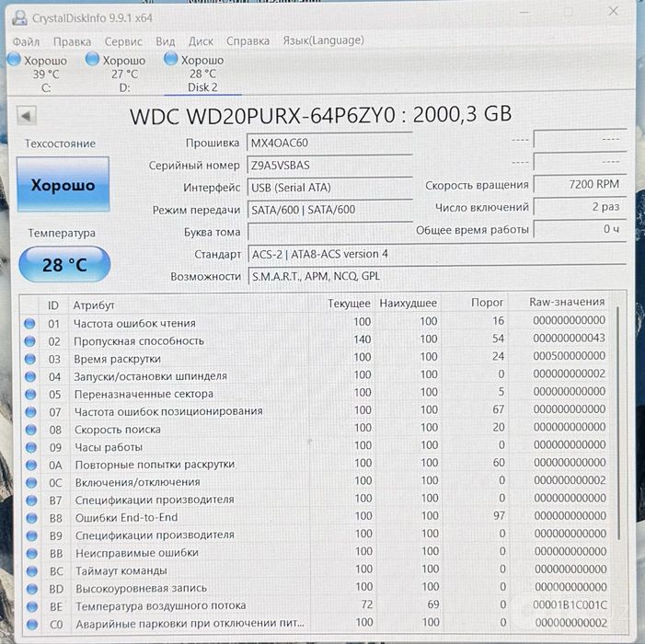This screenshot has height=644, width=645.
Task: Click status dot for attribute 0A
Action: [31, 466]
